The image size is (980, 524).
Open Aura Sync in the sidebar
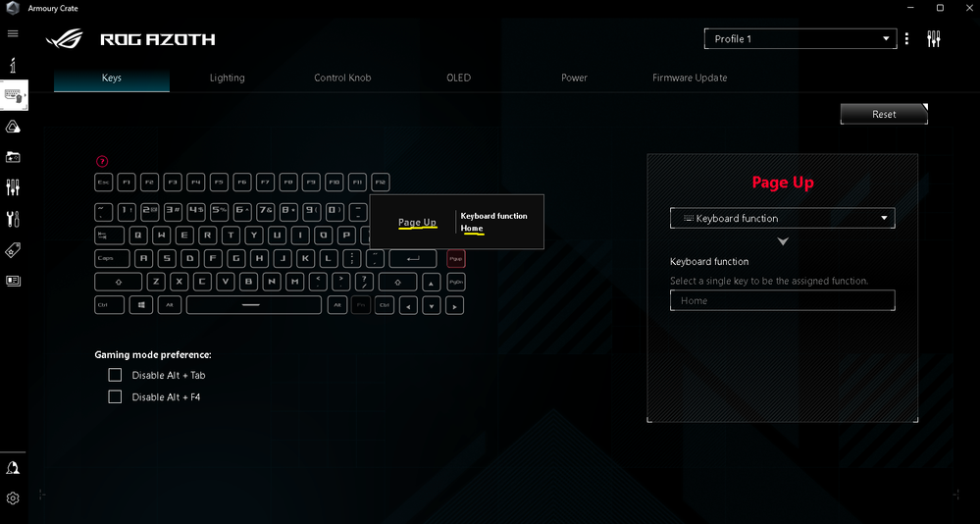pyautogui.click(x=13, y=128)
